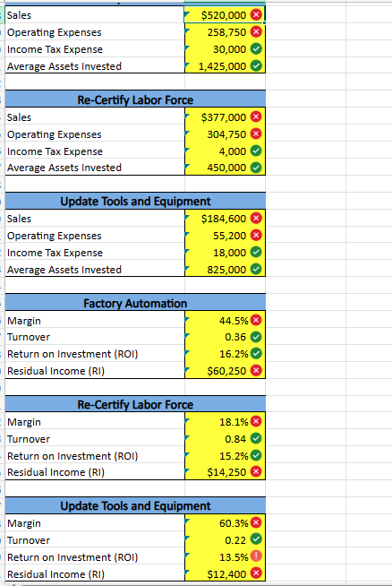Screen dimensions: 392x586
Task: Click orange exclamation icon beside 13.5% ROI
Action: (x=256, y=556)
